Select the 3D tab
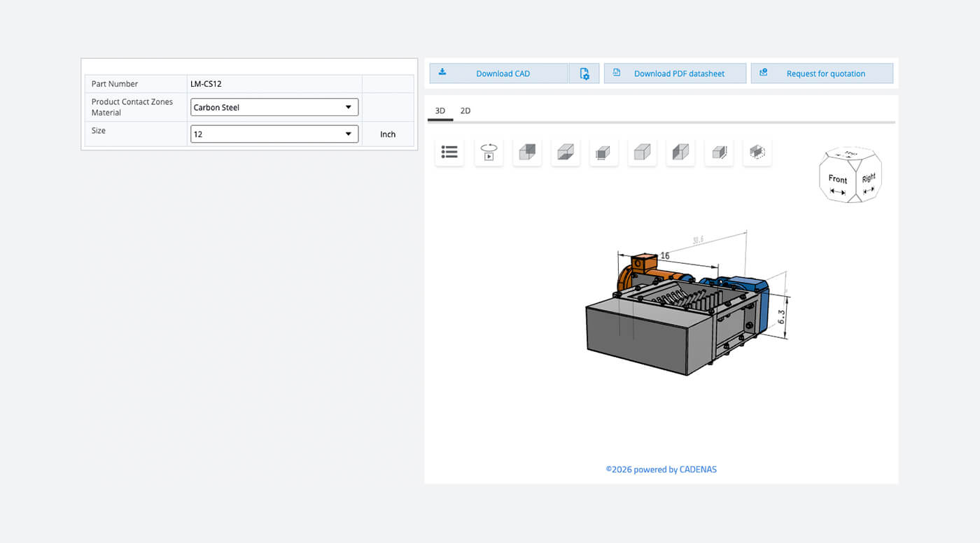This screenshot has height=543, width=980. click(x=440, y=111)
